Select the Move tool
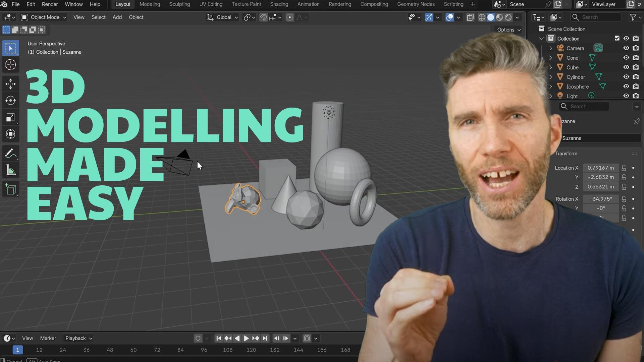Screen dimensions: 644x362 point(10,84)
